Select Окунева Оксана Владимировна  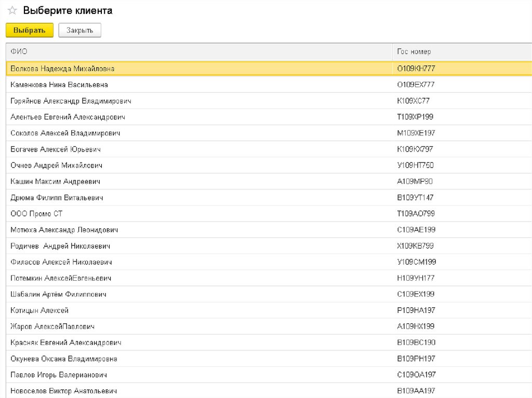point(64,359)
